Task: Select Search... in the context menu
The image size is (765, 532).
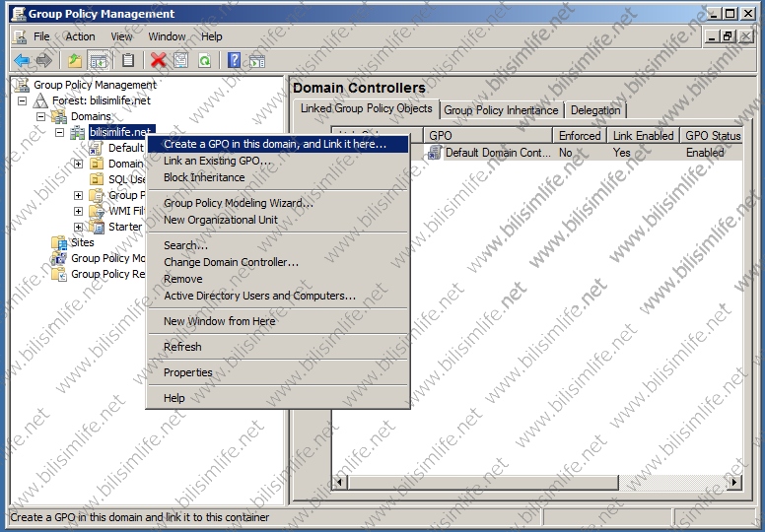Action: (278, 245)
